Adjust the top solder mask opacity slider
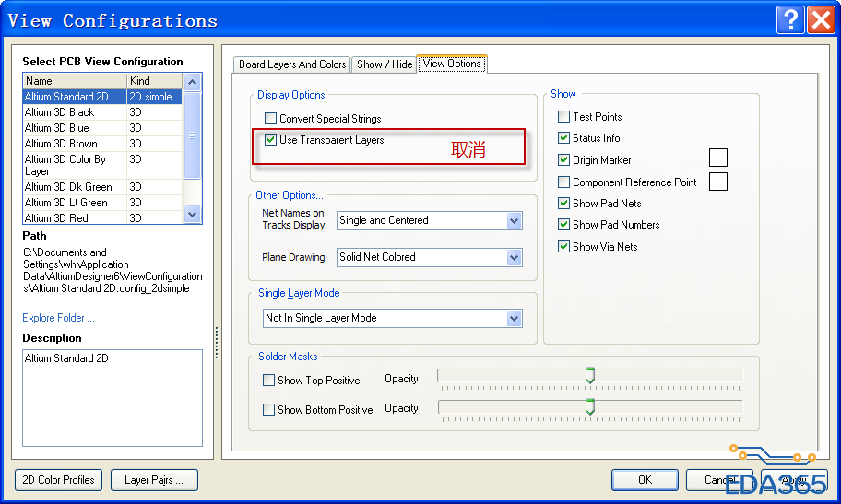 [x=590, y=375]
